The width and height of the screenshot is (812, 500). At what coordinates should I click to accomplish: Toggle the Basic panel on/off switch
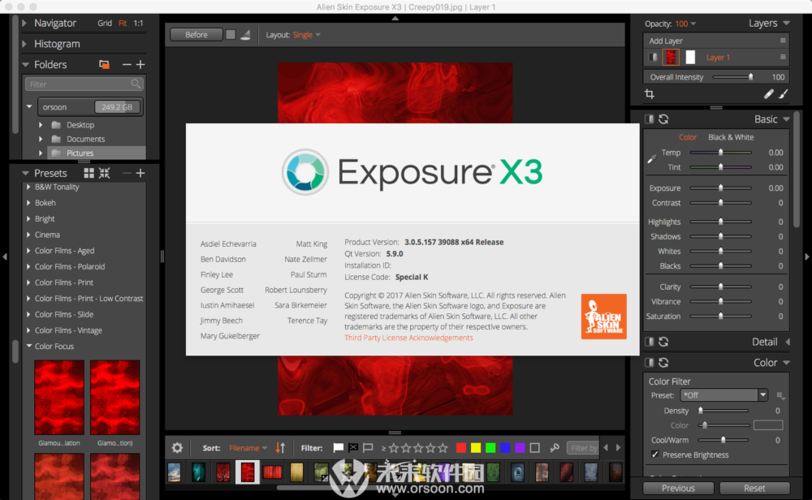click(x=649, y=119)
